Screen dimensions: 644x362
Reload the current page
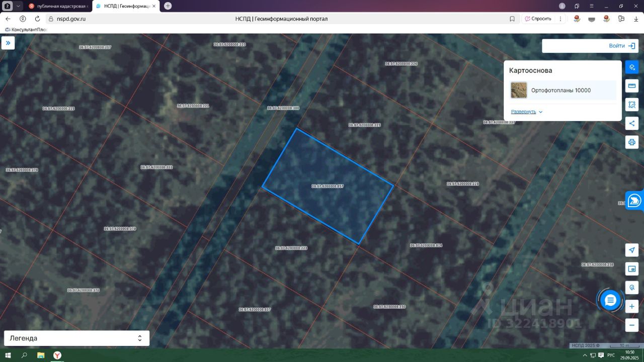coord(37,19)
